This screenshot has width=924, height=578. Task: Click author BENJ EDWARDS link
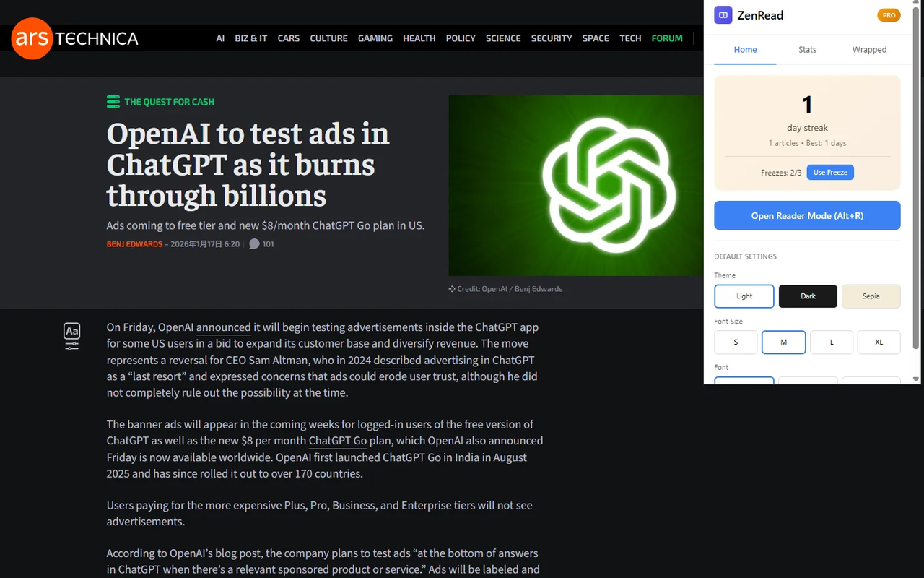click(134, 244)
